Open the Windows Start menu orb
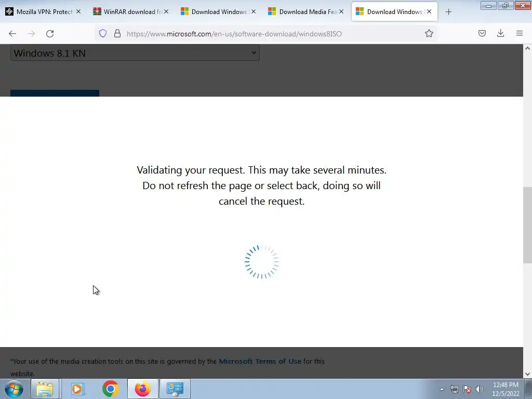 point(14,389)
